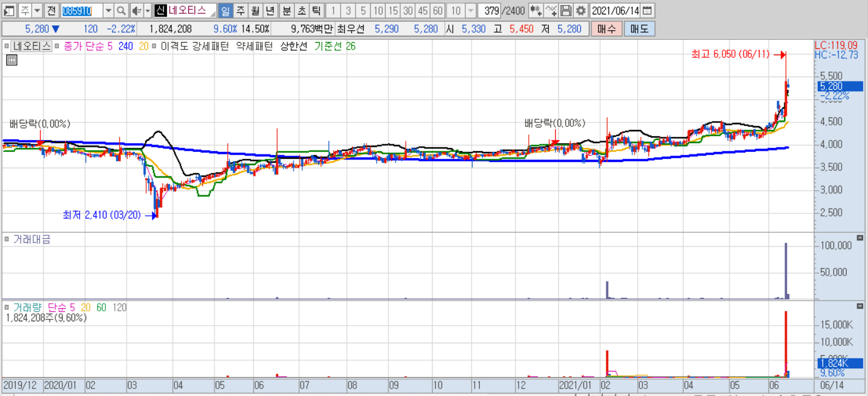Choose the 15 interval button
The image size is (868, 396).
click(393, 11)
